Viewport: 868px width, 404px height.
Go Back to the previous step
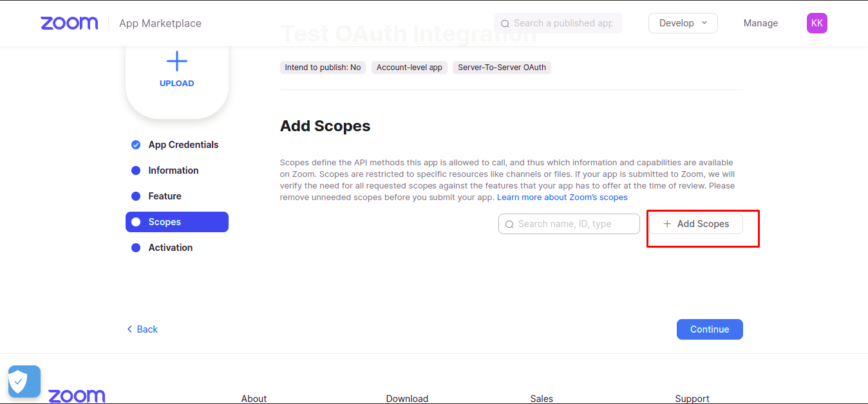[142, 329]
